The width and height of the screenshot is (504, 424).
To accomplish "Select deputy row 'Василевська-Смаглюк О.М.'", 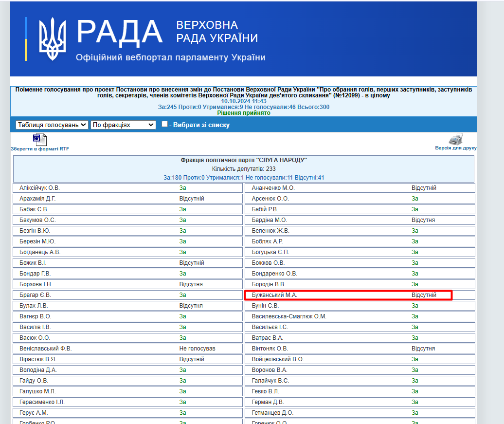I will (x=360, y=316).
